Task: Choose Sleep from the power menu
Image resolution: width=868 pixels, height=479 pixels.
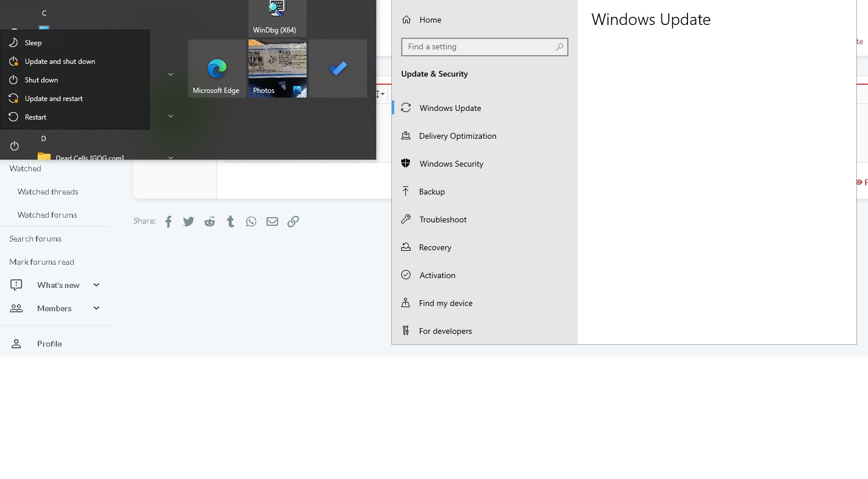Action: pyautogui.click(x=75, y=43)
